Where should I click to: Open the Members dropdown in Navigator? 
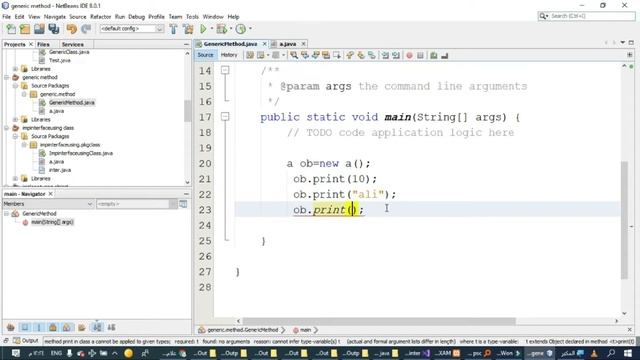pos(48,204)
